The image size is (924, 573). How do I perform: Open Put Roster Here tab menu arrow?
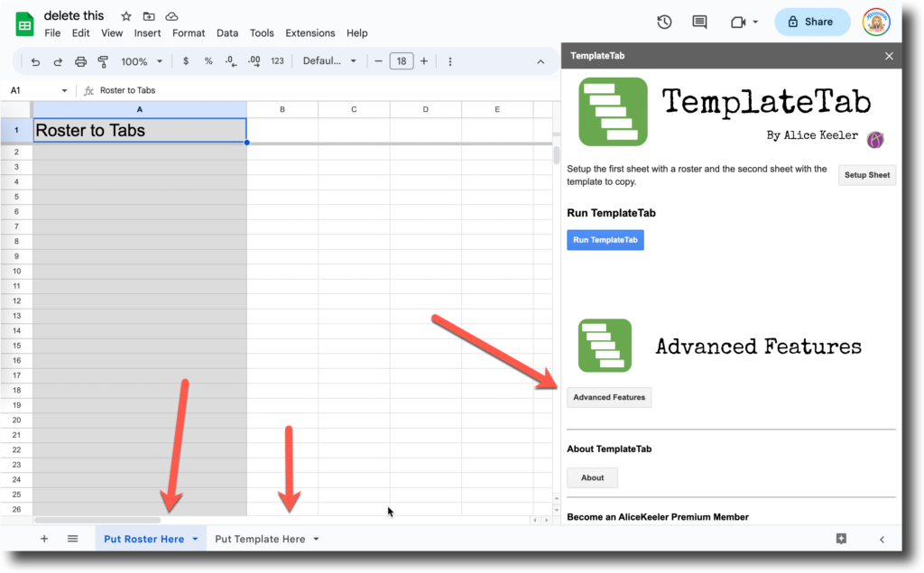tap(195, 540)
